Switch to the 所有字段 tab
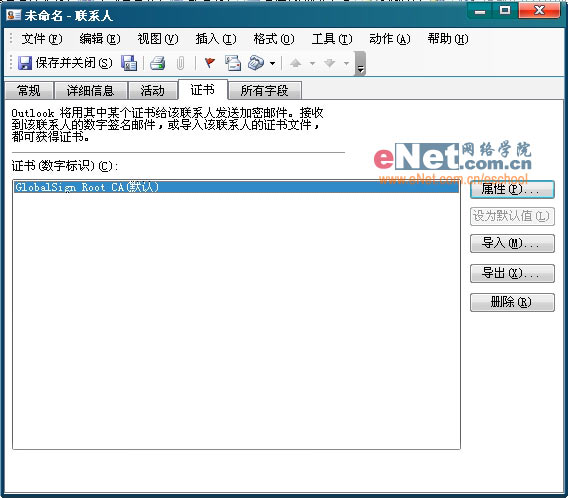 coord(265,90)
